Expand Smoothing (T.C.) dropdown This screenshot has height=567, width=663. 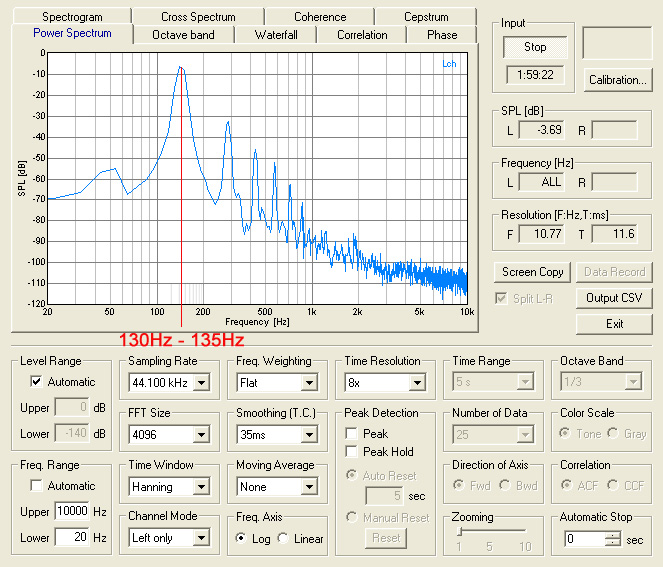(x=310, y=435)
